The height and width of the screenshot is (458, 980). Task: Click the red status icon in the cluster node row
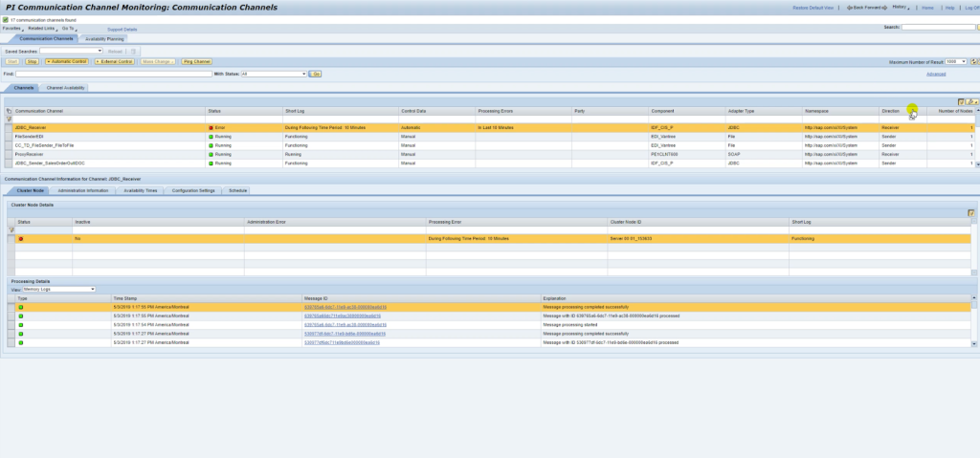point(21,239)
